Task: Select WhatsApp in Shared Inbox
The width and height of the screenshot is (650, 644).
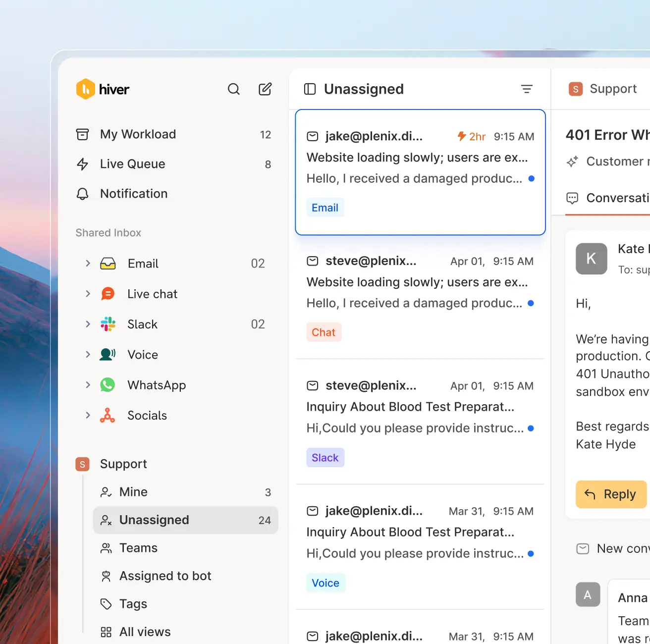Action: click(157, 385)
